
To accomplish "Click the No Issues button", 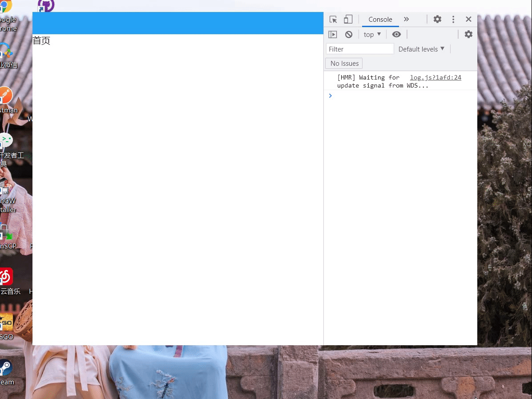I will pos(343,63).
